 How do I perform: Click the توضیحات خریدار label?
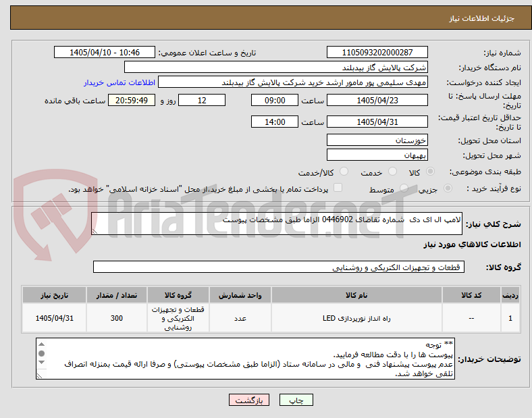[x=489, y=359]
